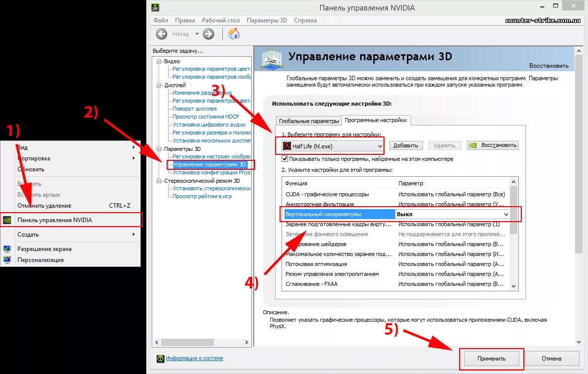Viewport: 588px width, 374px height.
Task: Click main panel scroll down arrow
Action: tap(579, 342)
